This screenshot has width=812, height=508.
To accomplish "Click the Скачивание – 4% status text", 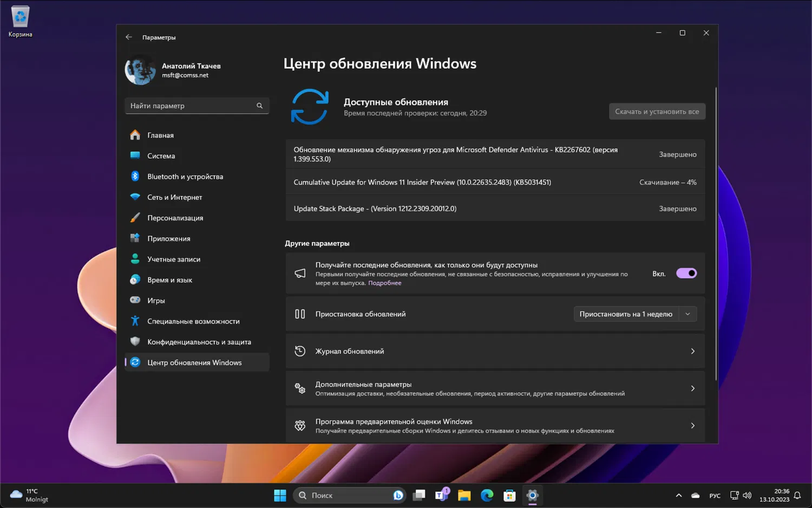I will click(668, 183).
